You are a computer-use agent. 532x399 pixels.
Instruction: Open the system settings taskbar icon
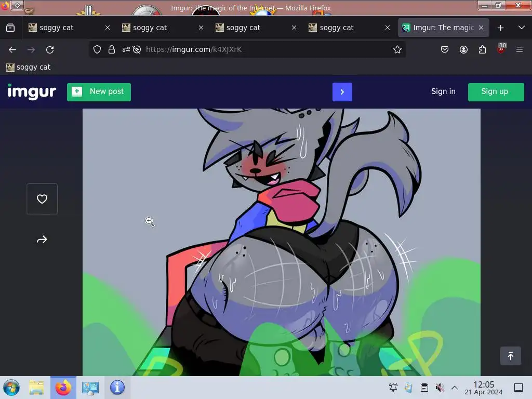(90, 388)
